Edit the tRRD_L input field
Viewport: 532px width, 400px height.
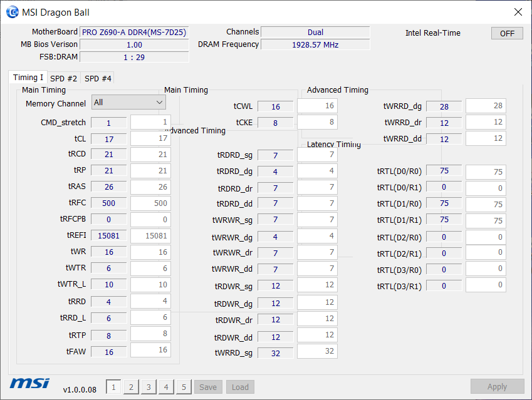click(150, 317)
